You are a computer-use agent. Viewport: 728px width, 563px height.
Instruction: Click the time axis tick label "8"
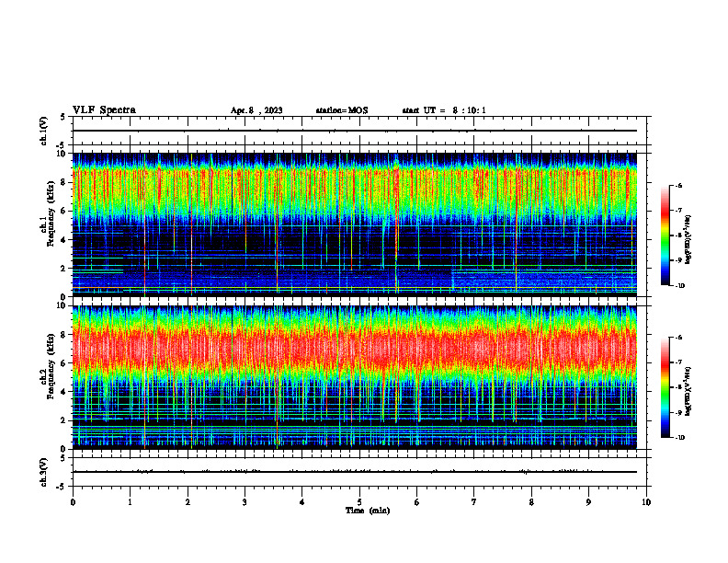pyautogui.click(x=531, y=502)
